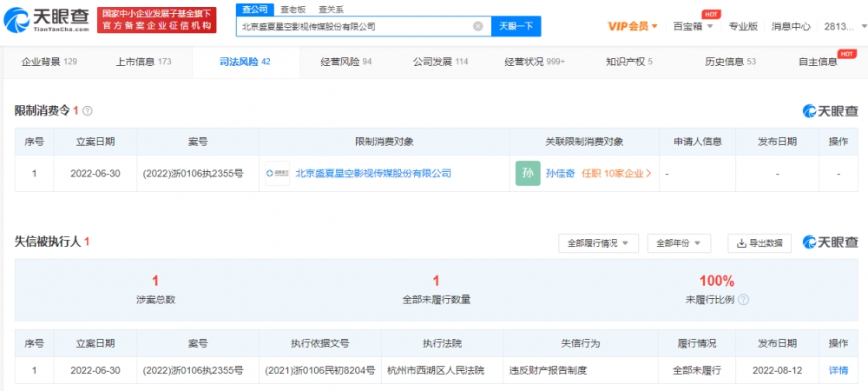The width and height of the screenshot is (868, 391).
Task: Click the 全部未履行 status cell
Action: (x=697, y=370)
